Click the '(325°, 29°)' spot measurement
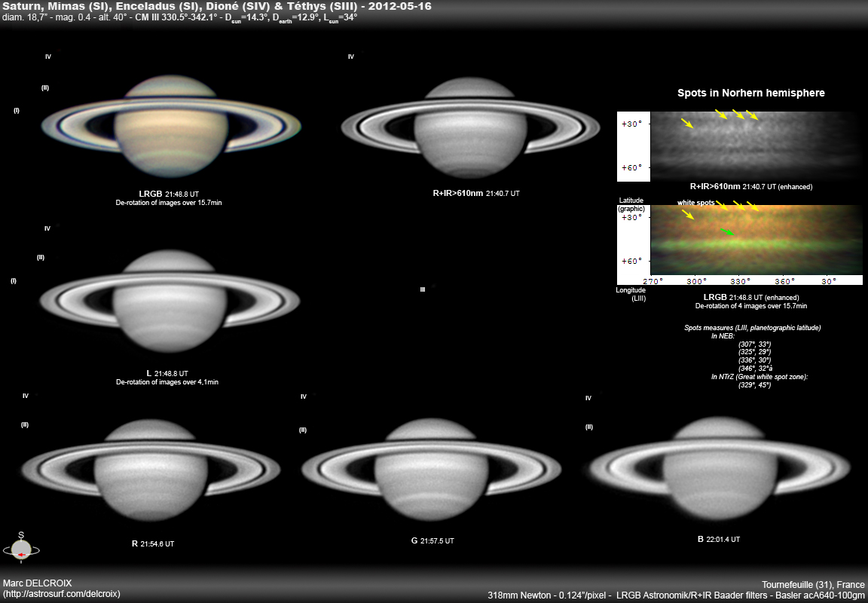Viewport: 868px width, 603px height. (754, 351)
